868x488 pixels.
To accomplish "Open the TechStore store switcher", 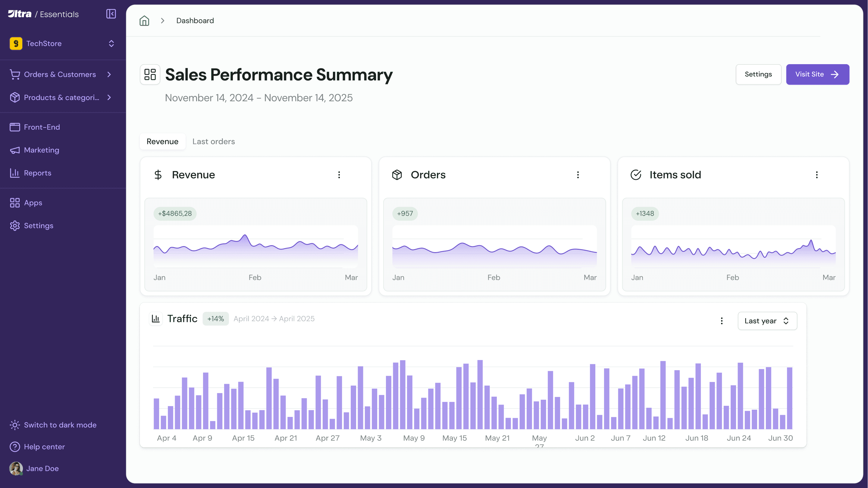I will (62, 43).
